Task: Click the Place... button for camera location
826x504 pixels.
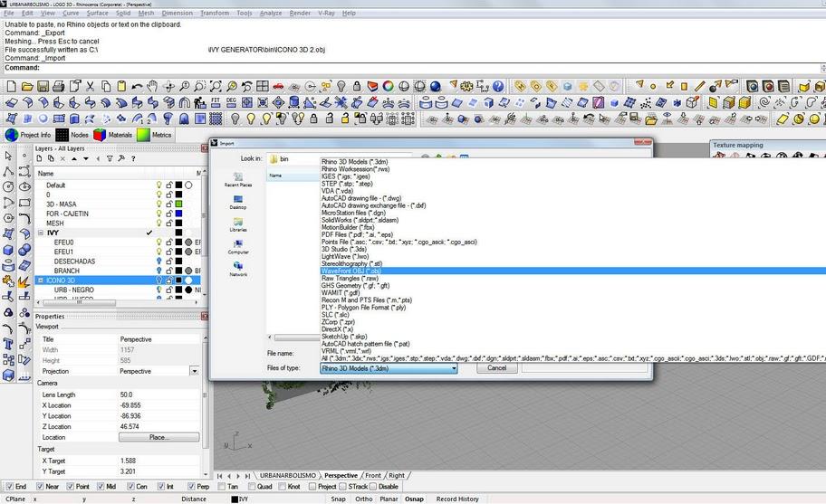Action: [x=159, y=437]
